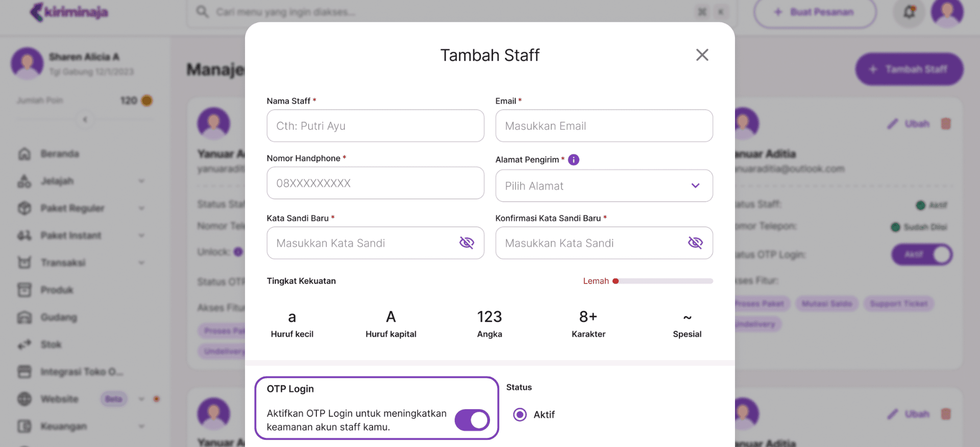The width and height of the screenshot is (980, 447).
Task: Disable the OTP Login toggle
Action: (x=472, y=420)
